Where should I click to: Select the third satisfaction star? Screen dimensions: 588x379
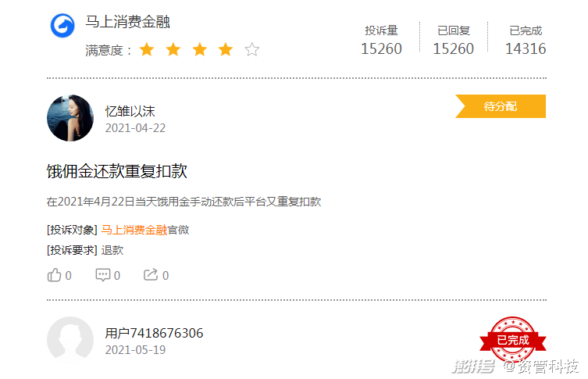click(199, 49)
